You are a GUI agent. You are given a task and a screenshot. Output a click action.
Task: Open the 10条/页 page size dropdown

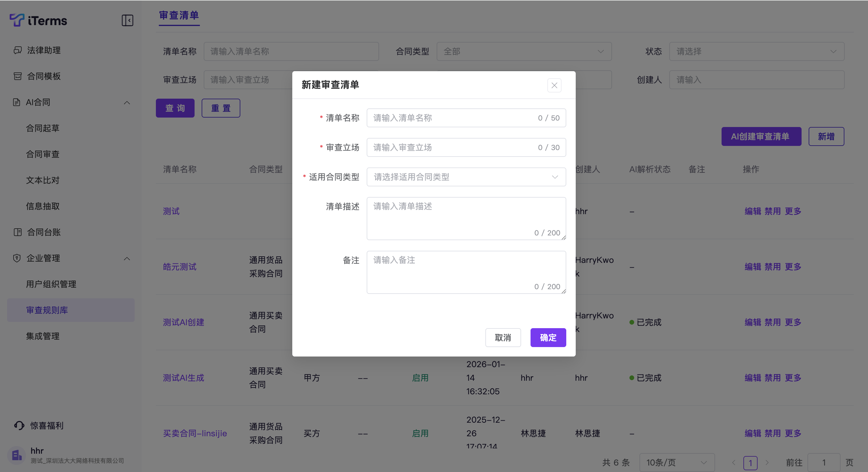(676, 462)
